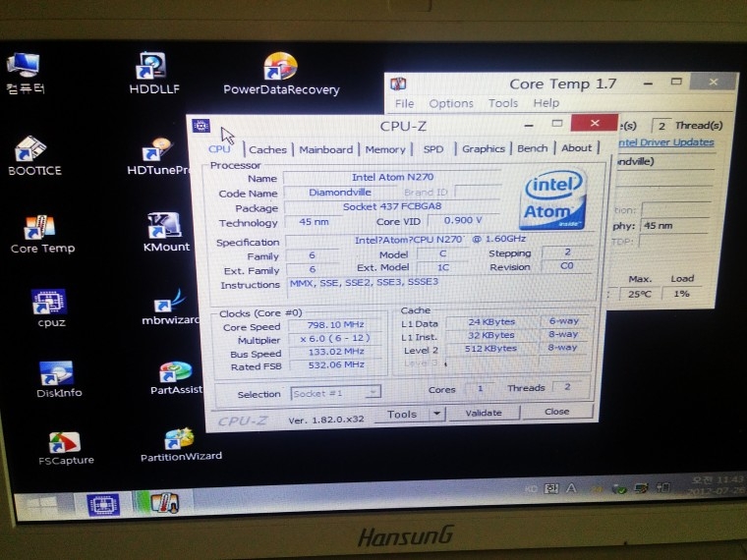Click the 512 KBytes Level 2 value
Viewport: 747px width, 560px height.
pos(490,348)
